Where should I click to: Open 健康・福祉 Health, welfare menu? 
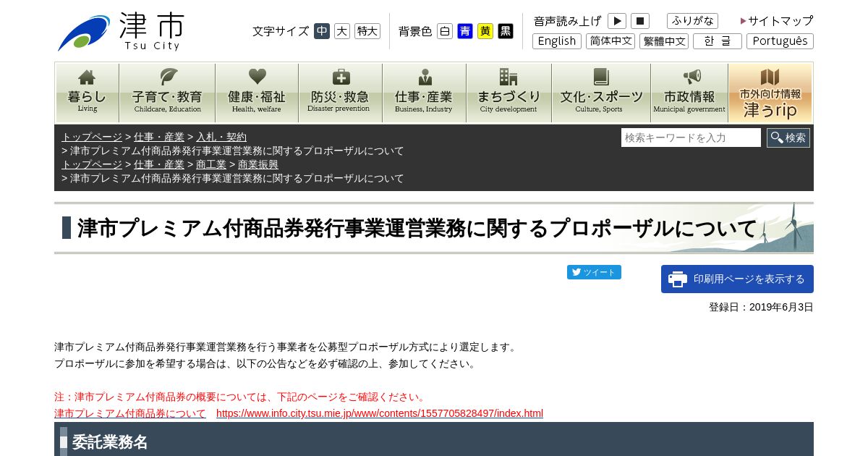257,93
